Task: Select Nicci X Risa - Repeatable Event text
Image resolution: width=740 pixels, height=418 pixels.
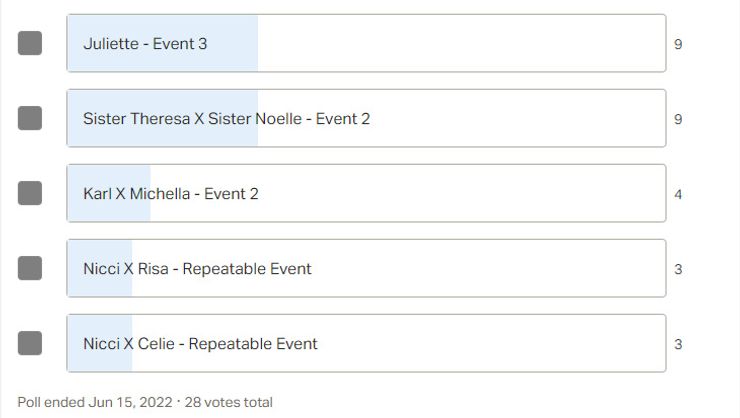Action: 197,269
